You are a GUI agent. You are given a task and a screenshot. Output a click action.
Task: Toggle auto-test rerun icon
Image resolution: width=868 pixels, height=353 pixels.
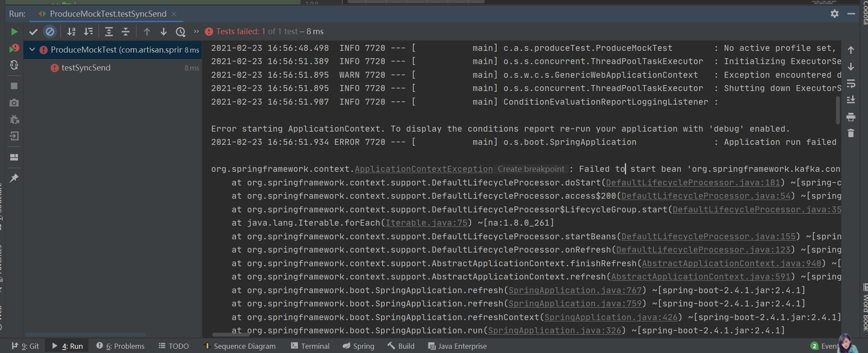tap(14, 65)
